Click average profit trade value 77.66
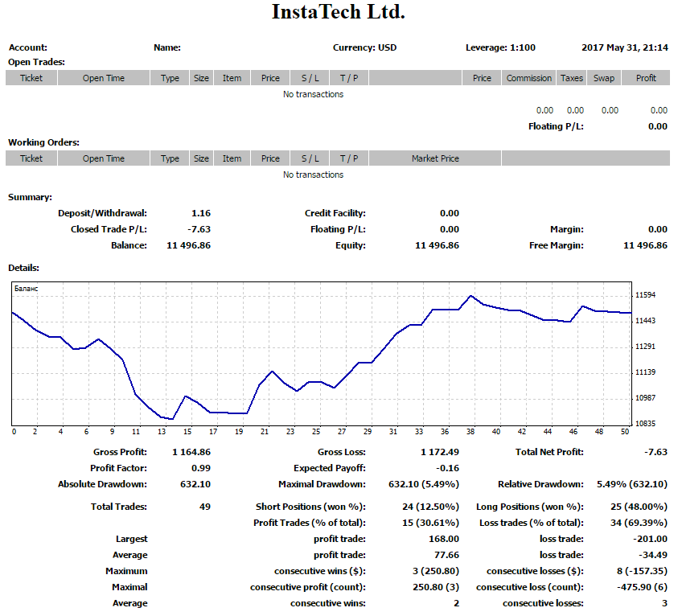Screen dimensions: 678x616 pos(446,555)
